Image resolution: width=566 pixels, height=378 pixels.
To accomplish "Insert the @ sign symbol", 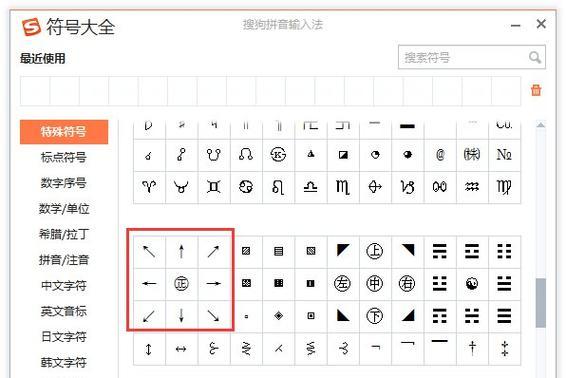I will pos(440,155).
